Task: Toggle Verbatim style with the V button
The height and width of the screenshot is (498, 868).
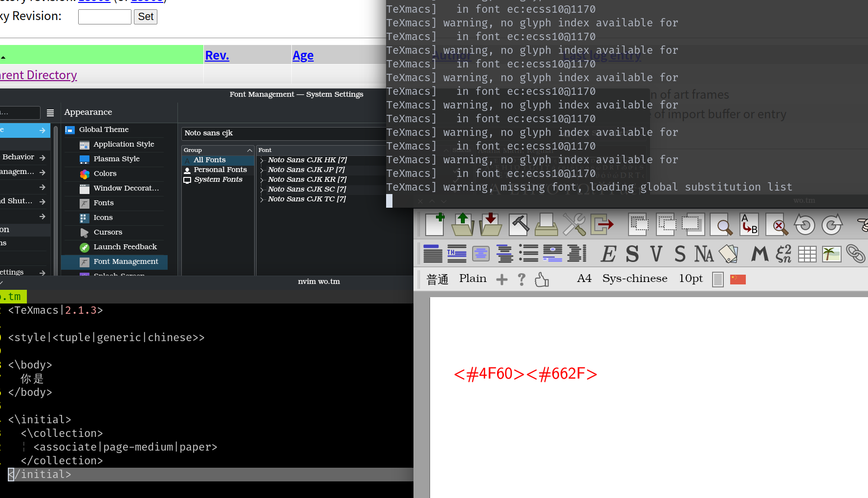Action: [655, 254]
